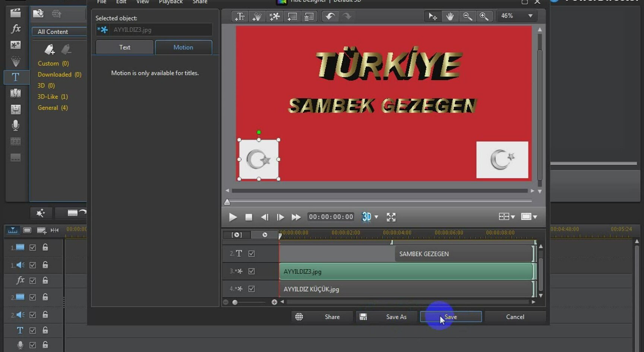Viewport: 644px width, 352px height.
Task: Activate the hand pan tool
Action: point(450,16)
